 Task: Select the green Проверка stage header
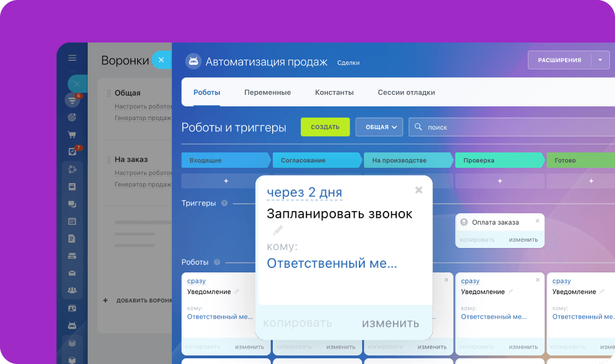500,160
